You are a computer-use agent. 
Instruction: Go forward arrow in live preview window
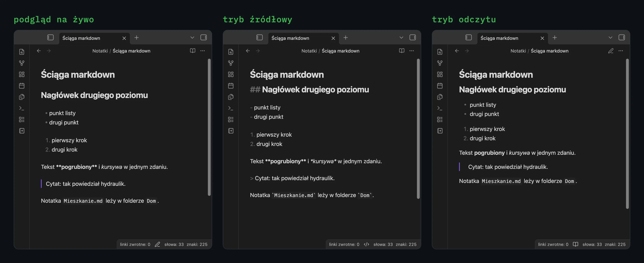(49, 51)
